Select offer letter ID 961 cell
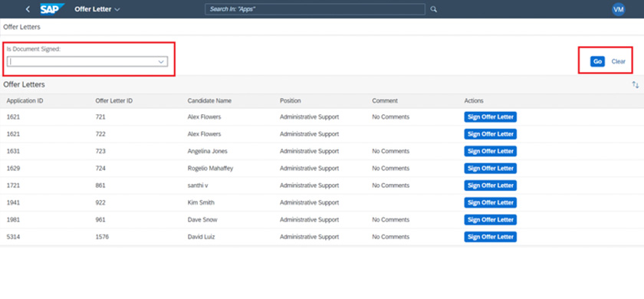644x299 pixels. pyautogui.click(x=100, y=220)
